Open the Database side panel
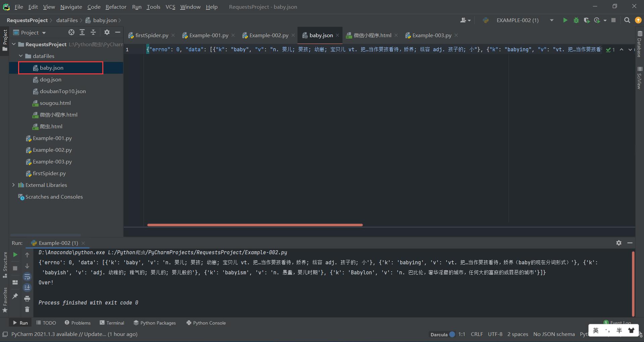644x342 pixels. 639,44
